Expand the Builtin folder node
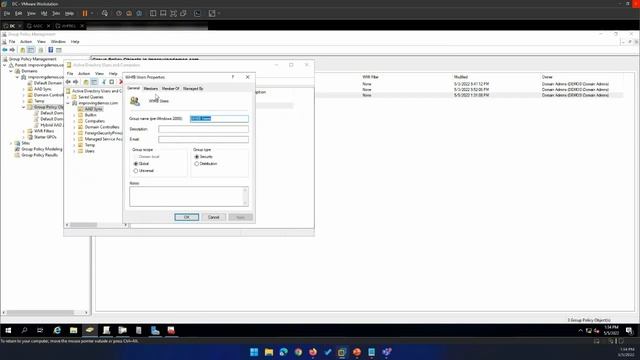The image size is (640, 360). click(74, 115)
